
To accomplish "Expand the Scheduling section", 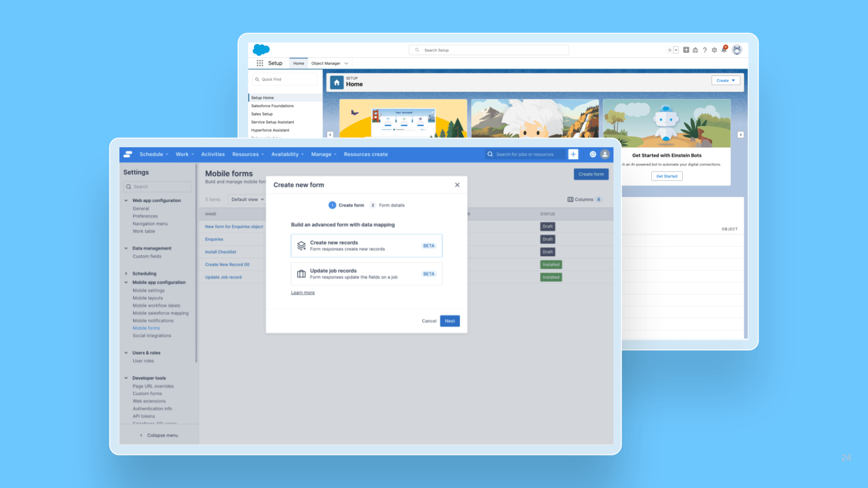I will pos(126,273).
